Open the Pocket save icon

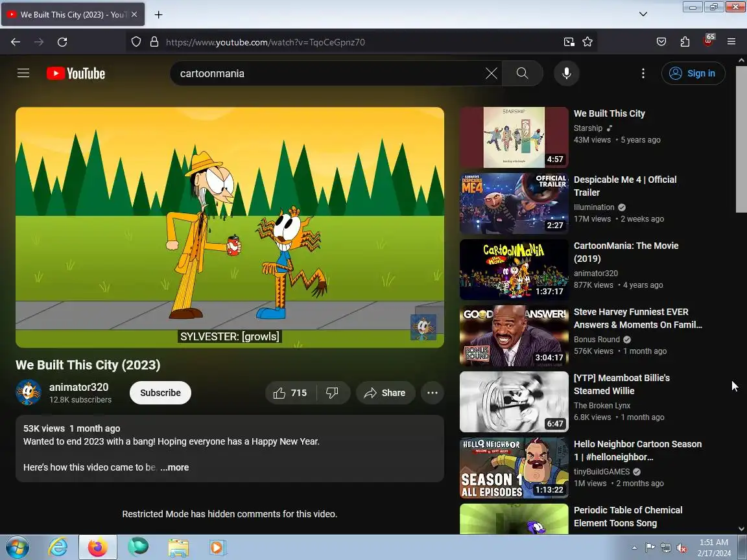tap(661, 42)
